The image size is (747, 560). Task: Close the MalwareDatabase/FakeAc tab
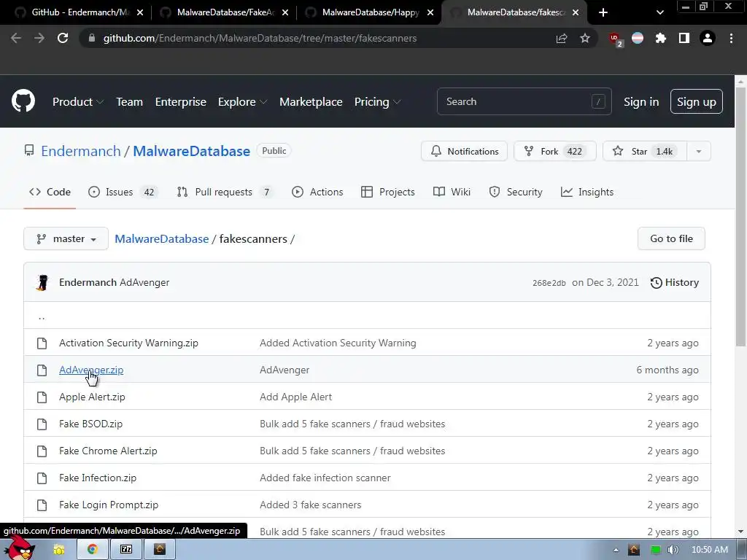click(285, 12)
